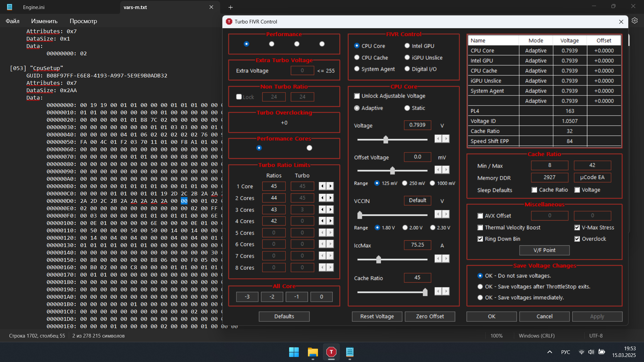This screenshot has width=644, height=362.
Task: Increase Cache Ratio right arrow
Action: (x=446, y=291)
